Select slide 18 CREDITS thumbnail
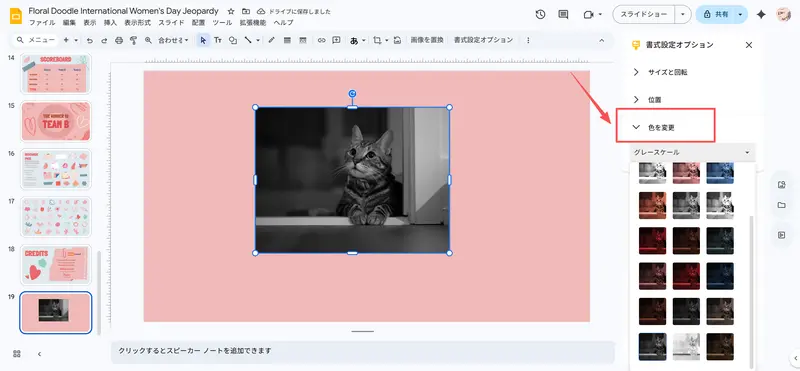 [56, 264]
